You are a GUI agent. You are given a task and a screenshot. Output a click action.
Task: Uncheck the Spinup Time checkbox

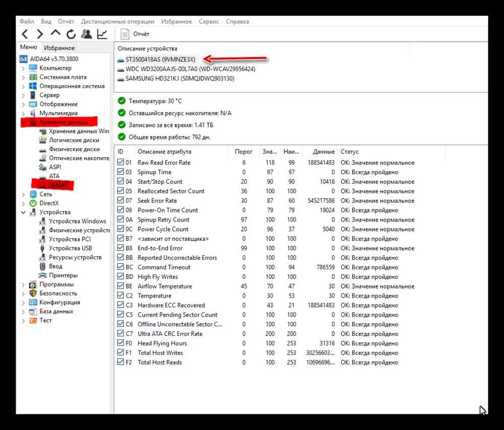pyautogui.click(x=120, y=172)
